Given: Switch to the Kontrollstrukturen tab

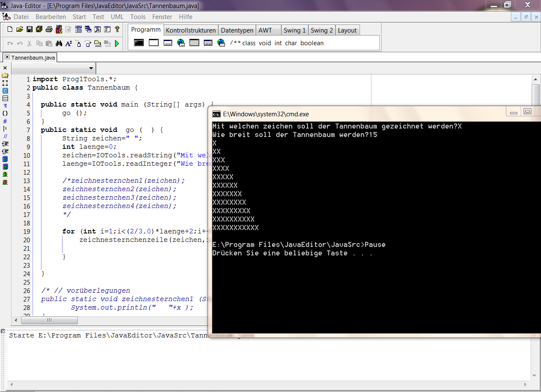Looking at the screenshot, I should [191, 30].
